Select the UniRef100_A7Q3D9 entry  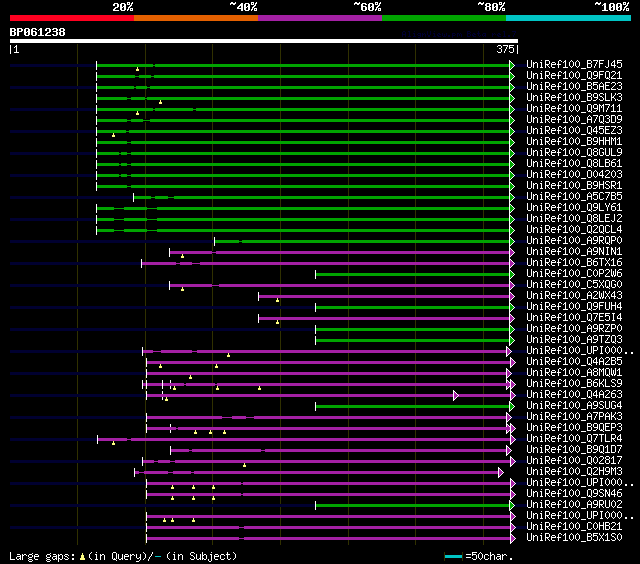574,120
